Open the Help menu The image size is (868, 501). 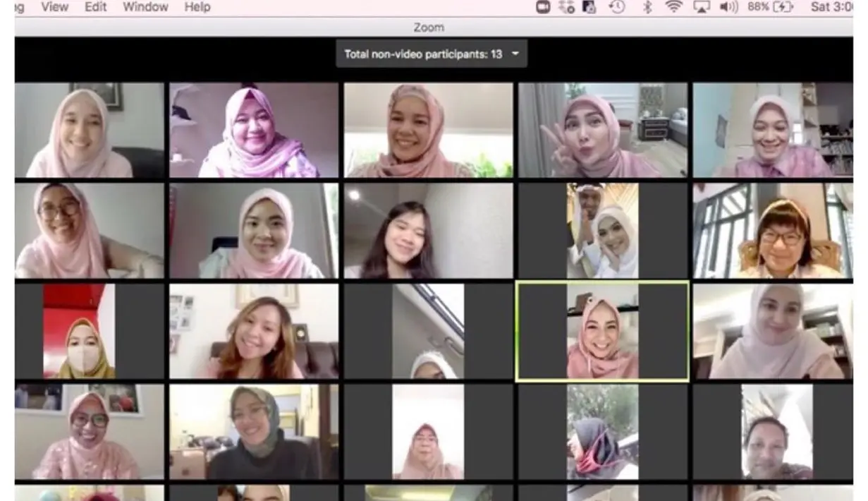tap(197, 7)
